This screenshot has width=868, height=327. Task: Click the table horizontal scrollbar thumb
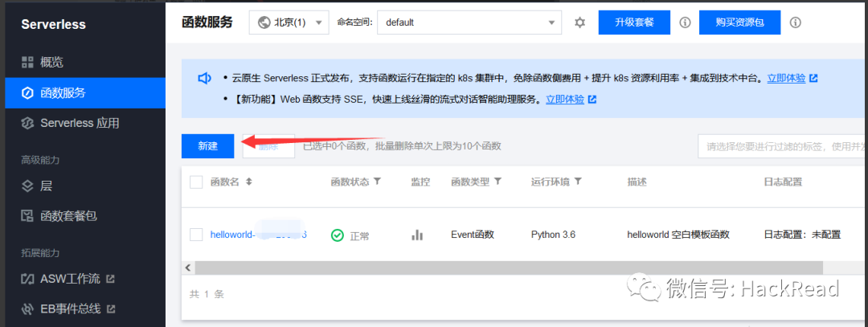pyautogui.click(x=508, y=268)
